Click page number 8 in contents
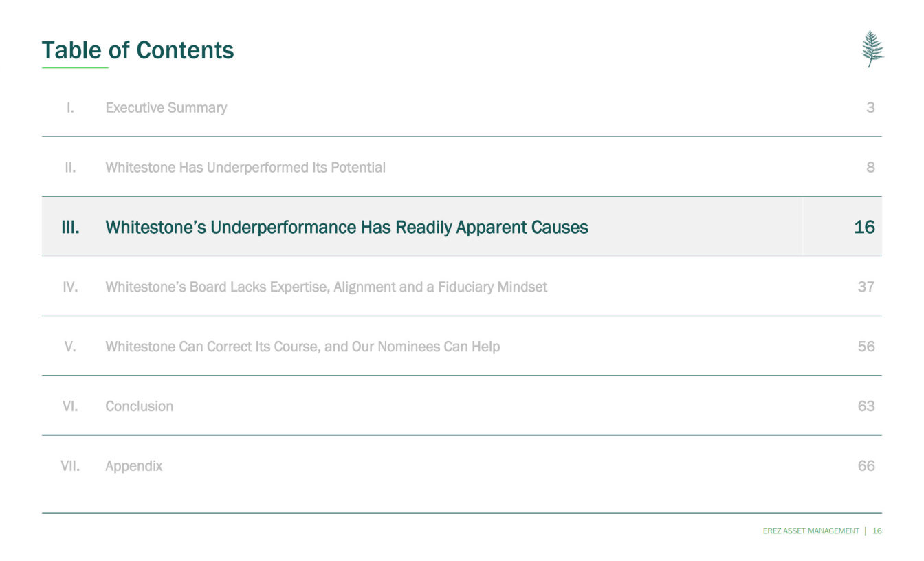The image size is (924, 561). pos(870,168)
